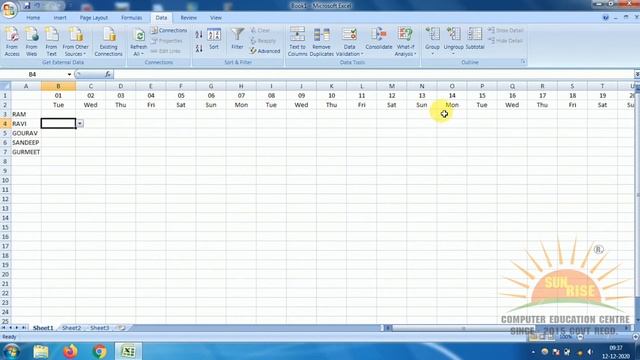Click the Consolidate icon
Image resolution: width=640 pixels, height=360 pixels.
coord(379,39)
